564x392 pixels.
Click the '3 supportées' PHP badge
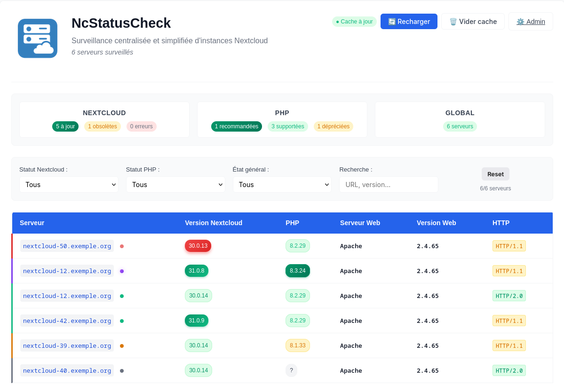(288, 126)
